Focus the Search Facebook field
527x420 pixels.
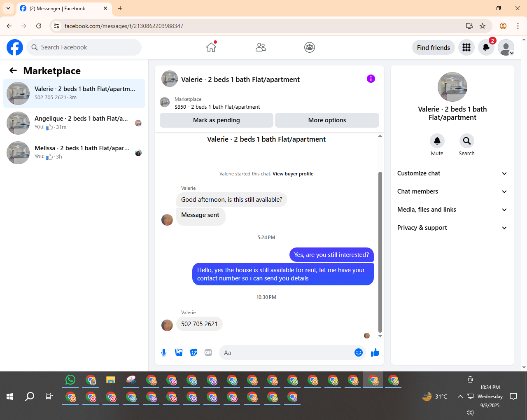[x=84, y=47]
